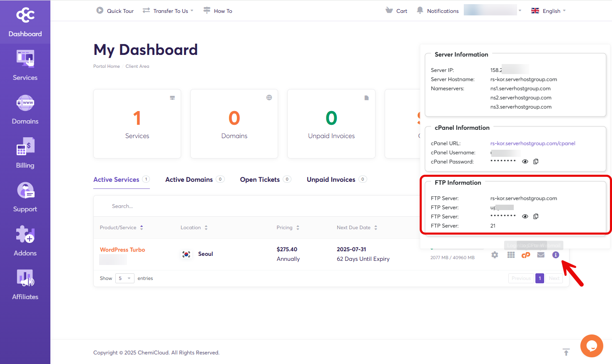This screenshot has width=612, height=364.
Task: Click the scroll-to-top arrow
Action: pyautogui.click(x=566, y=352)
